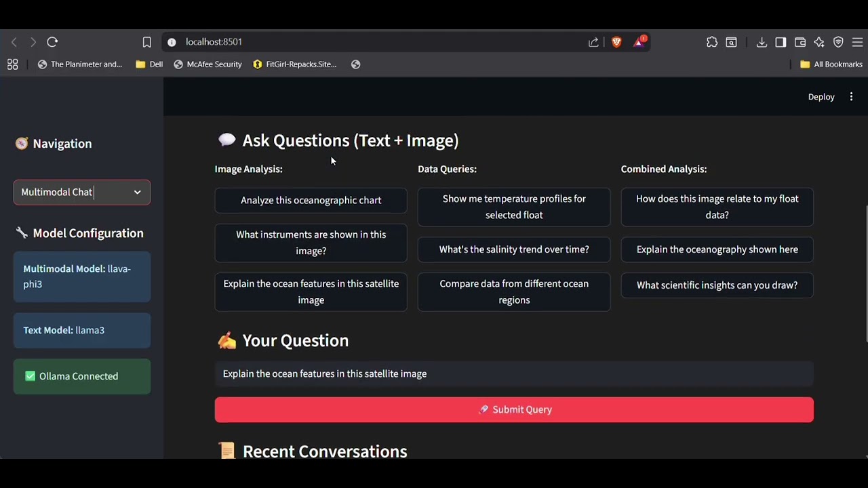Viewport: 868px width, 488px height.
Task: Click the Deploy button
Action: 821,97
